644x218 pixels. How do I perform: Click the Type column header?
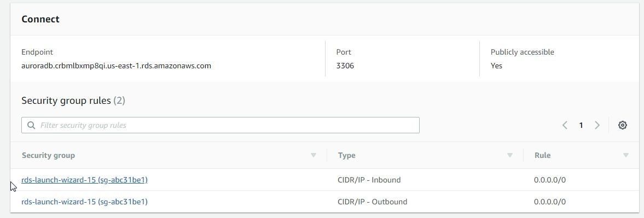pos(346,155)
